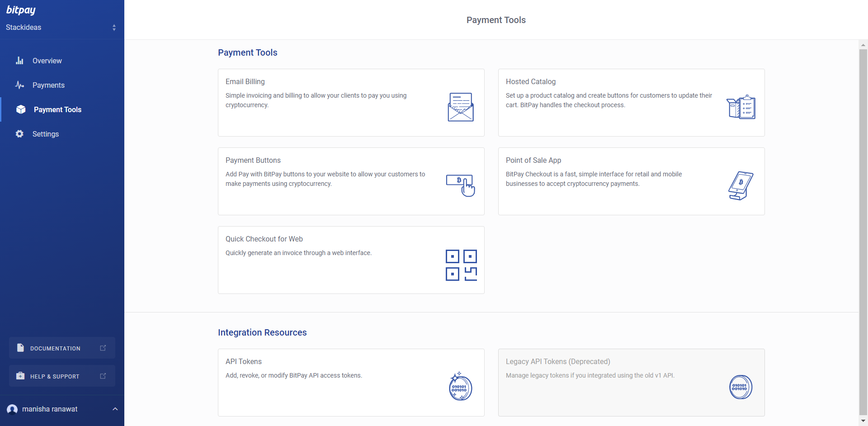Click the 'Payment Tools' page header title
This screenshot has height=426, width=868.
[x=496, y=20]
